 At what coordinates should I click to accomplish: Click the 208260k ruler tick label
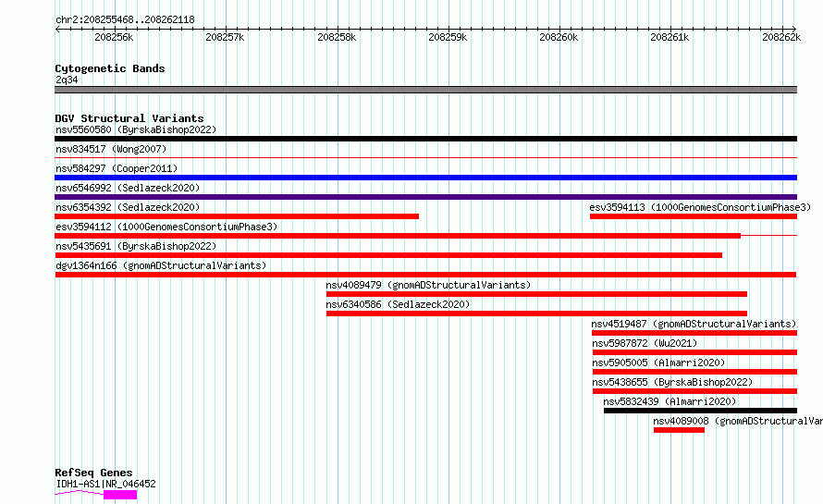(x=559, y=37)
